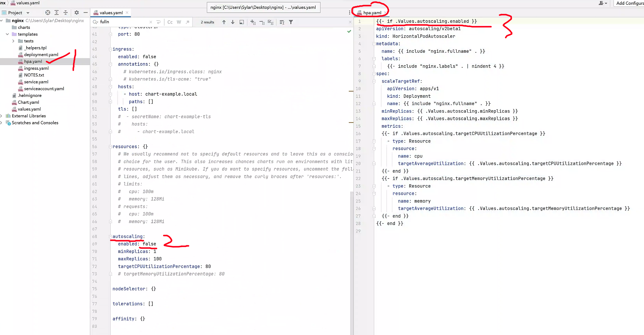
Task: Open deployment.yaml in project tree
Action: click(41, 54)
